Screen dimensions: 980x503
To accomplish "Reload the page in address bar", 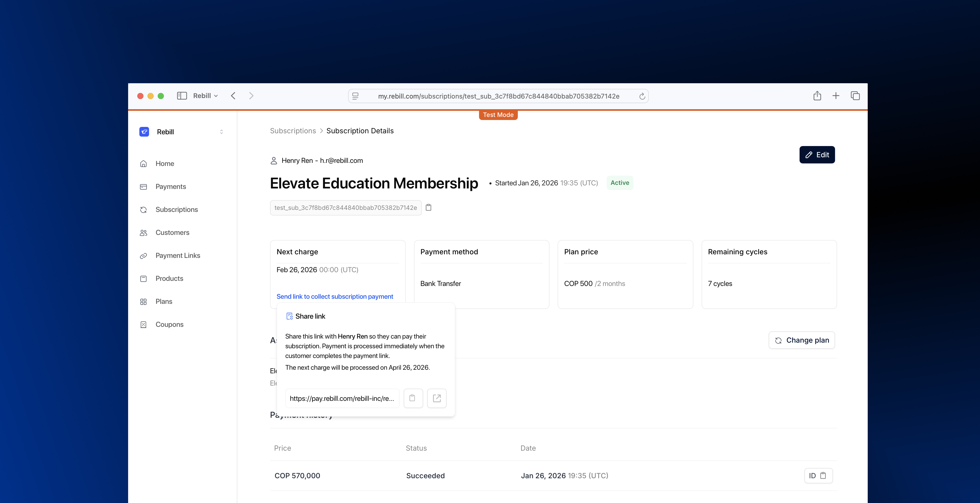I will (642, 96).
